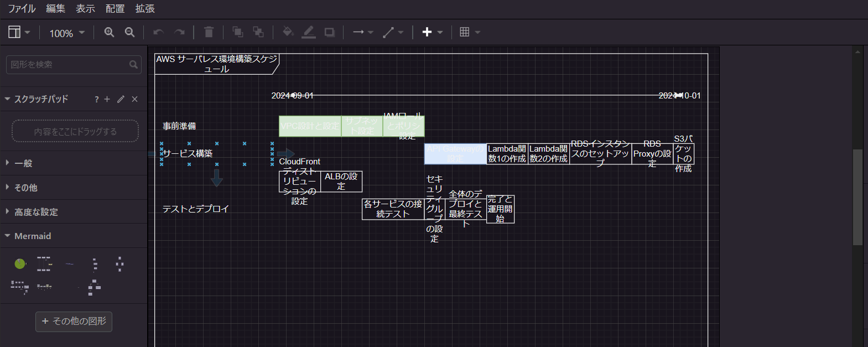Open the 配置 menu

[x=115, y=9]
